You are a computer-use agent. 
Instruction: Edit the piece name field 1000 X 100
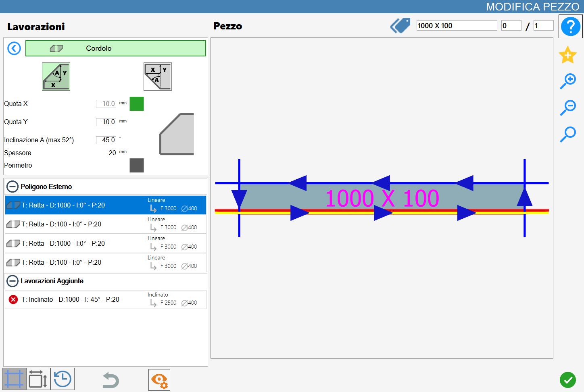pyautogui.click(x=457, y=25)
